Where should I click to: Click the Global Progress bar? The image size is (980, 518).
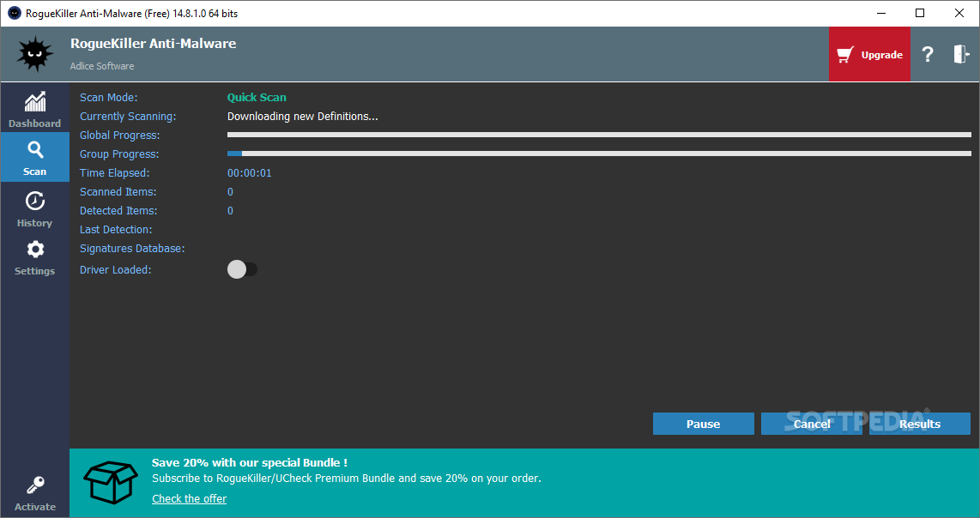pyautogui.click(x=599, y=135)
